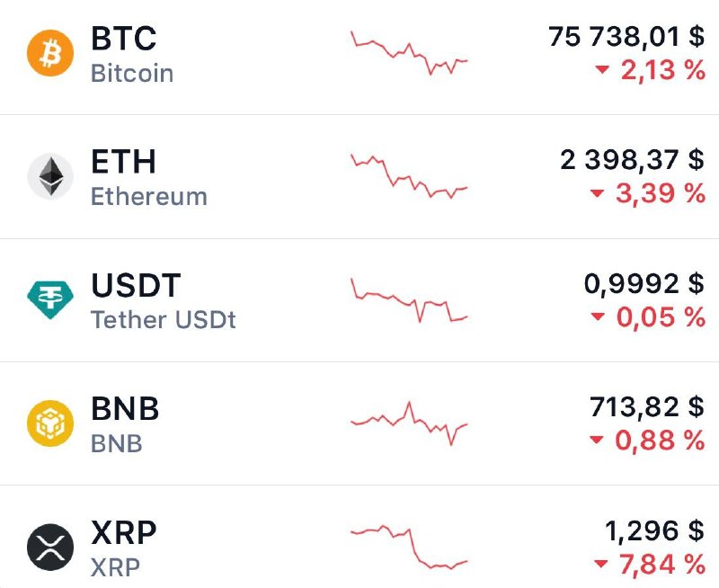Click the red down arrow beside 3,39 %
Screen dimensions: 719x588
(597, 193)
